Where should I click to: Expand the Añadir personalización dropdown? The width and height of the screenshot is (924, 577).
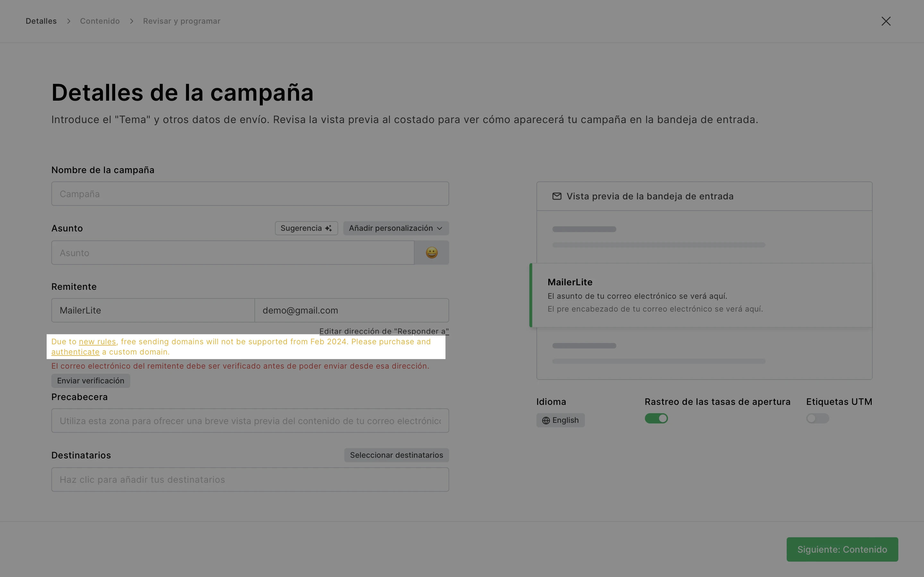(396, 228)
